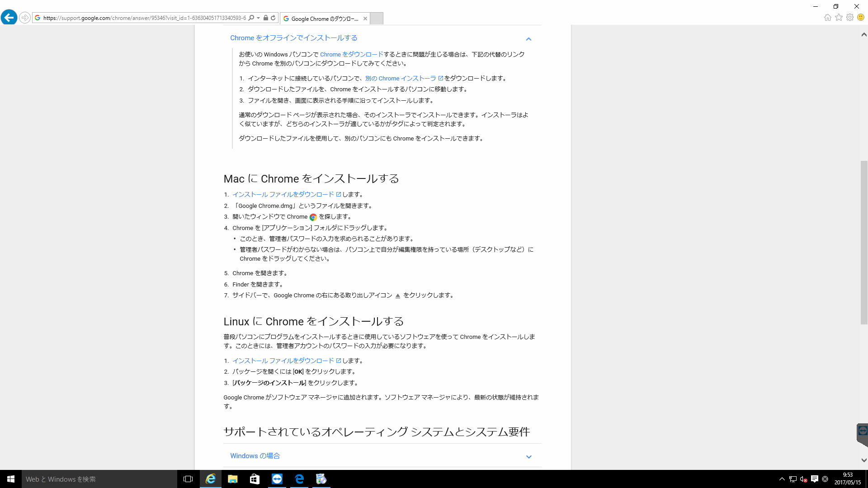
Task: Open the Action Center notification icon
Action: click(x=814, y=479)
